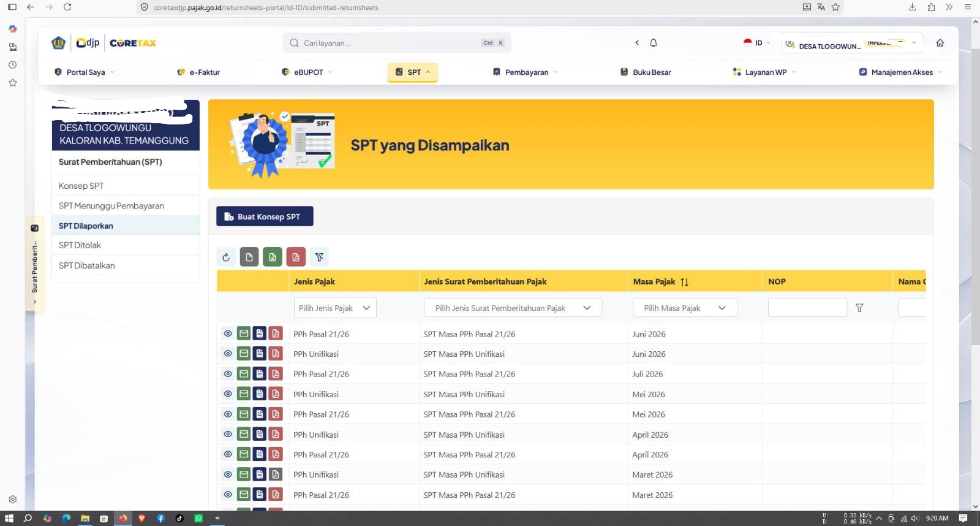Open the Pilih Masa Pajak dropdown
Viewport: 980px width, 526px height.
pos(685,308)
